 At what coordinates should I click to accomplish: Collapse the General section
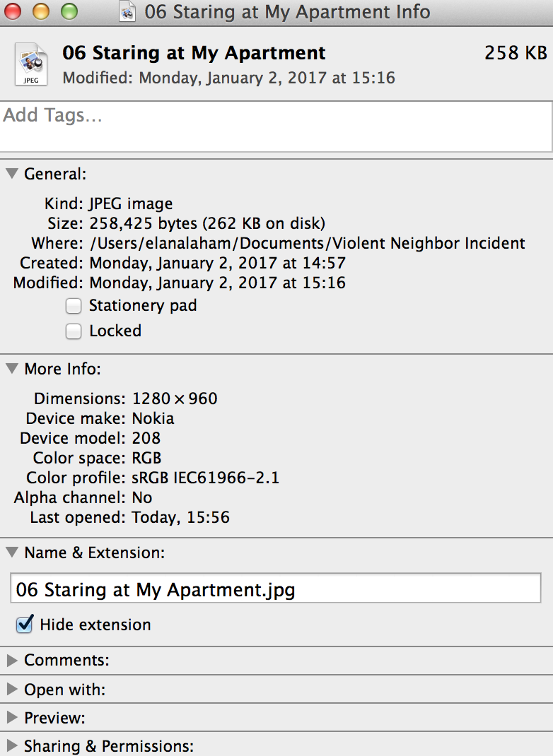12,174
